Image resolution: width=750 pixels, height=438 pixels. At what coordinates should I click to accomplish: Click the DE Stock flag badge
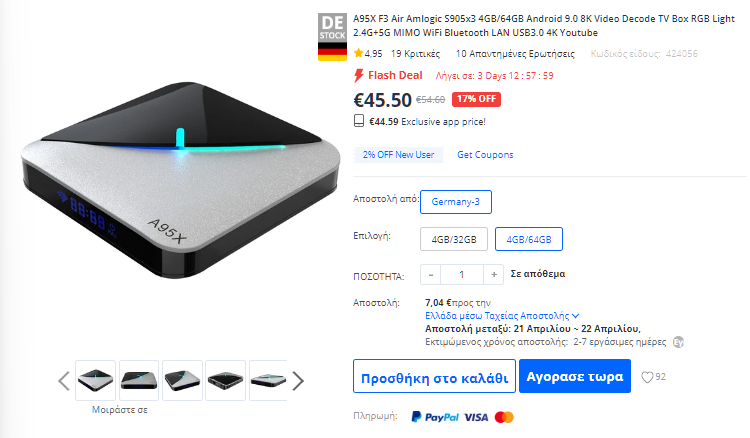point(332,37)
